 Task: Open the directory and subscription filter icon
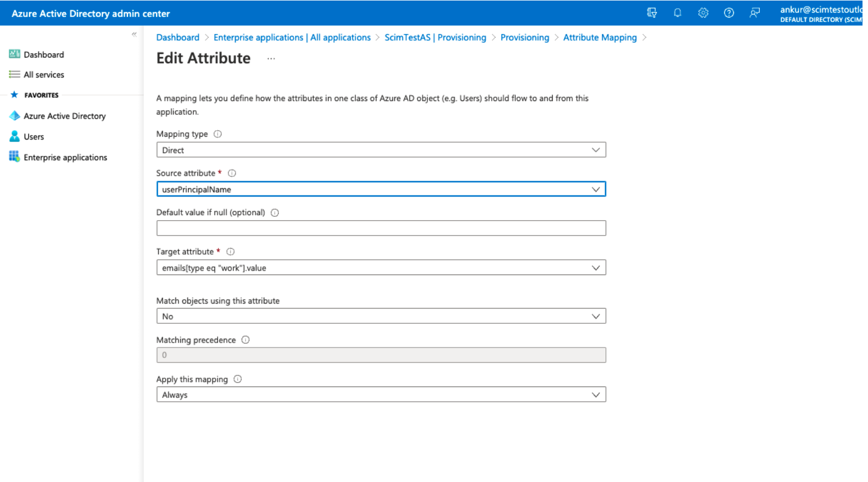(652, 13)
